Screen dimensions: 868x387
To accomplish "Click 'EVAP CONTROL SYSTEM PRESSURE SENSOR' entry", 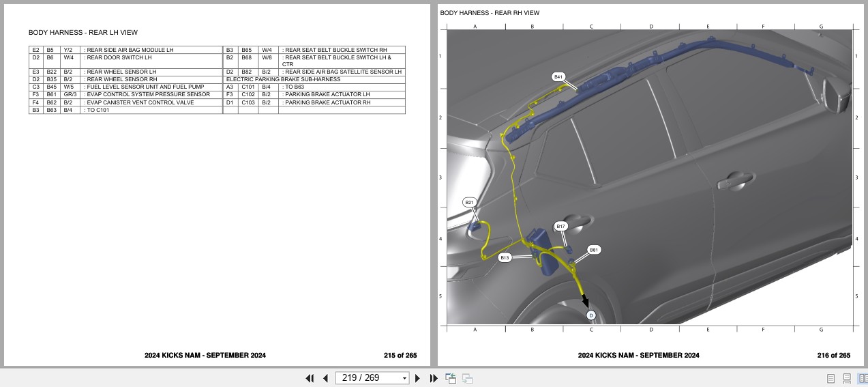I will pos(148,94).
